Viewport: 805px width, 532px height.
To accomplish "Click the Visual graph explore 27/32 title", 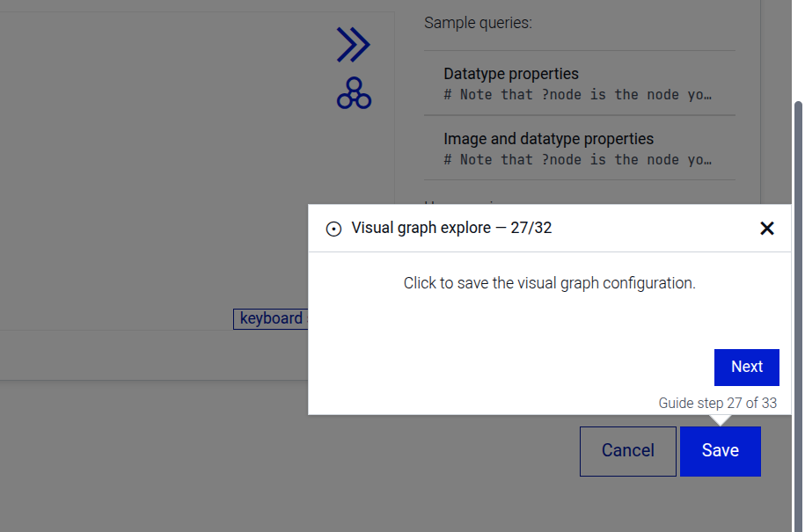I will (x=451, y=229).
